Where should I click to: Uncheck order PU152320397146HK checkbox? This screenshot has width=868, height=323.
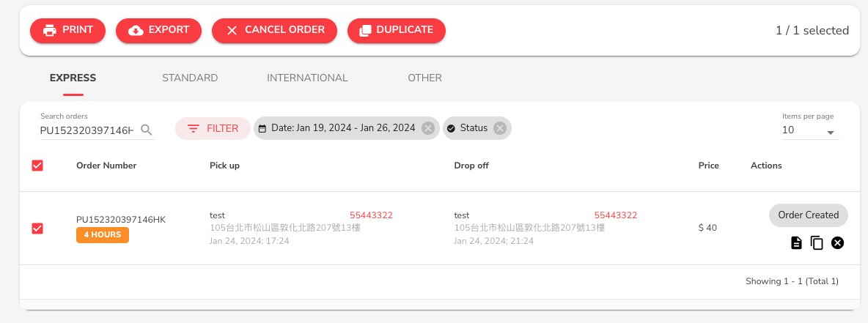[37, 229]
